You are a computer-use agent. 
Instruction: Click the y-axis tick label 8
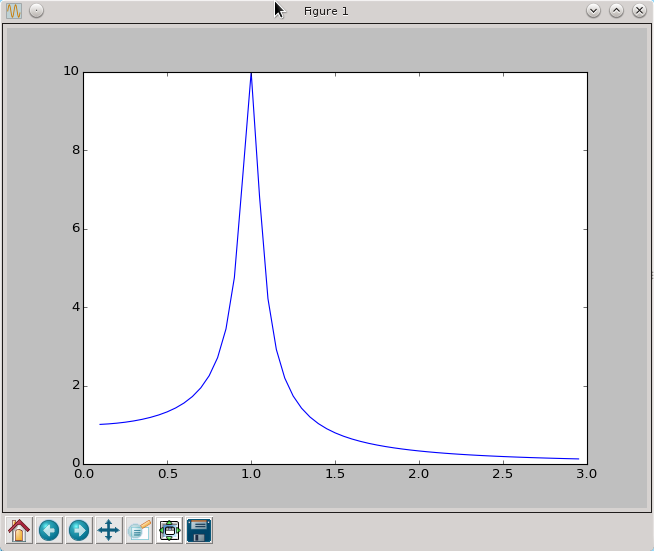(73, 151)
